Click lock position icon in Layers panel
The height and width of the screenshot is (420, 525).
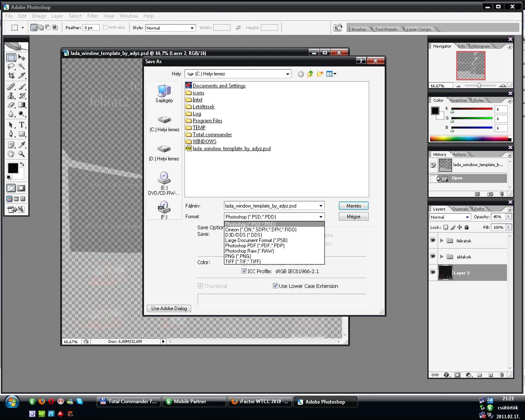pos(459,227)
